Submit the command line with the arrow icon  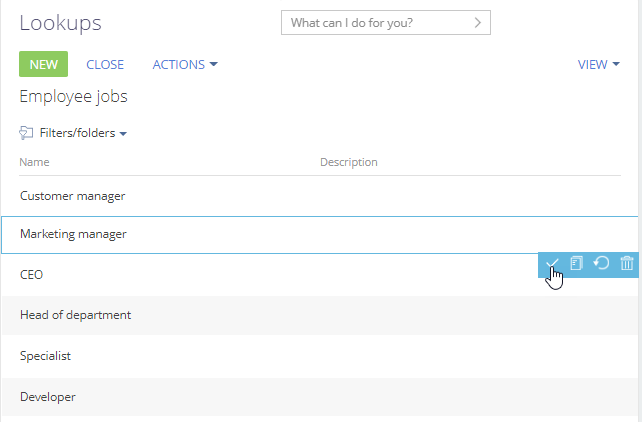tap(477, 23)
